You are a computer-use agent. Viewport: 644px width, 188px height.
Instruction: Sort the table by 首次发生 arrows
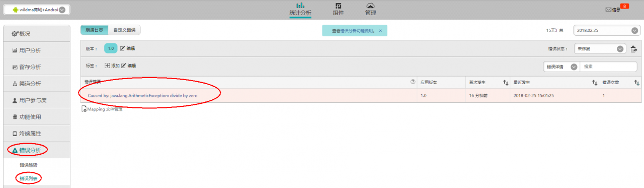(x=506, y=82)
